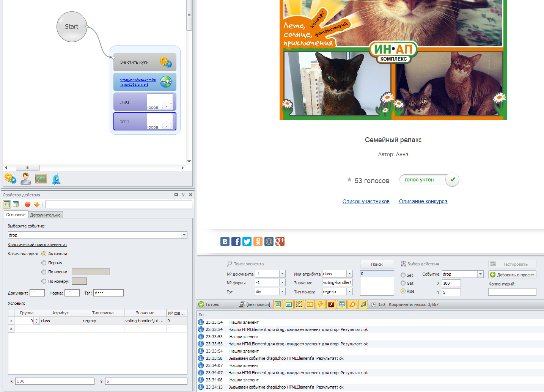Open the 'Описание конкурса' link

[423, 201]
